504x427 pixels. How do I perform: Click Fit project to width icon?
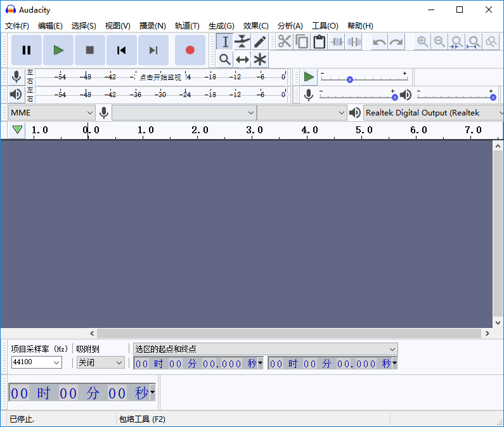coord(474,42)
